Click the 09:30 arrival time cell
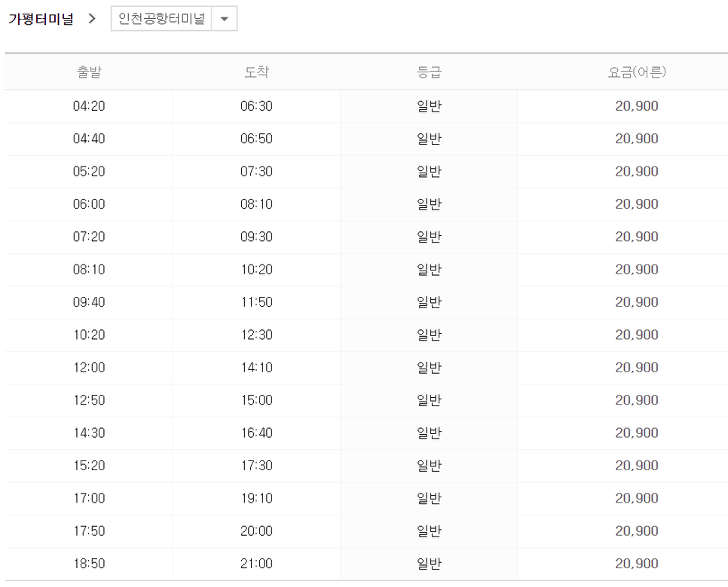This screenshot has height=587, width=728. pyautogui.click(x=256, y=237)
